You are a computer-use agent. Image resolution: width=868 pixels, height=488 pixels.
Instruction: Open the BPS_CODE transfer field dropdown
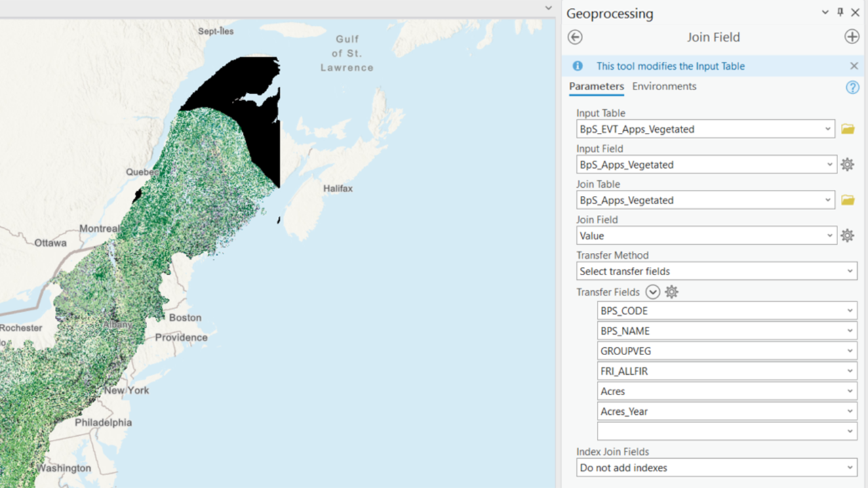click(851, 310)
